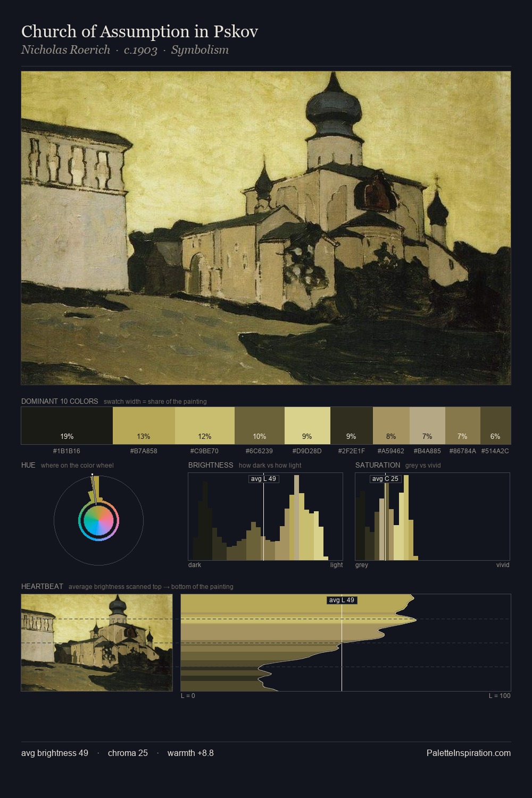This screenshot has width=532, height=798.
Task: Click the hue color wheel
Action: pos(98,520)
